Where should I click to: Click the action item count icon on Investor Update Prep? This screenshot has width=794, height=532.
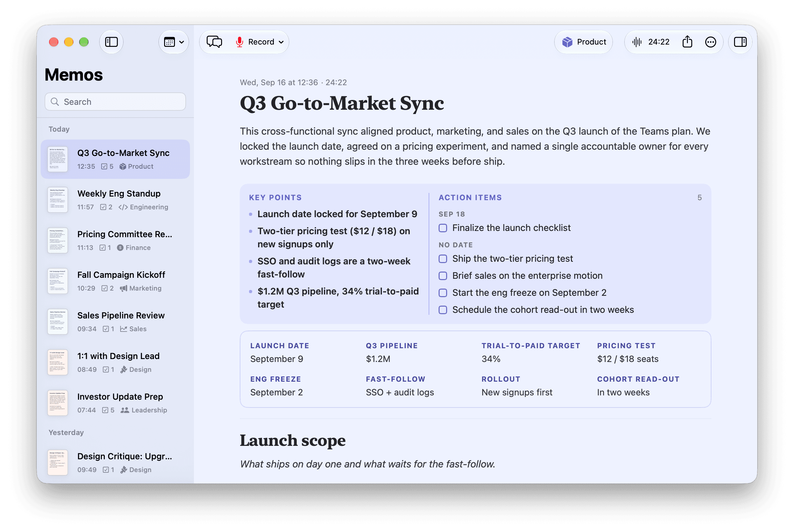point(105,410)
